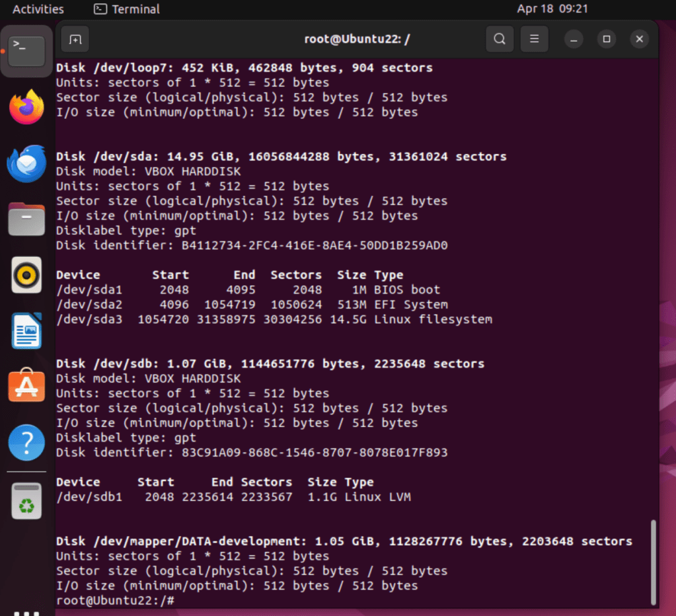Click the Terminal icon in dock
The width and height of the screenshot is (676, 616).
coord(26,51)
